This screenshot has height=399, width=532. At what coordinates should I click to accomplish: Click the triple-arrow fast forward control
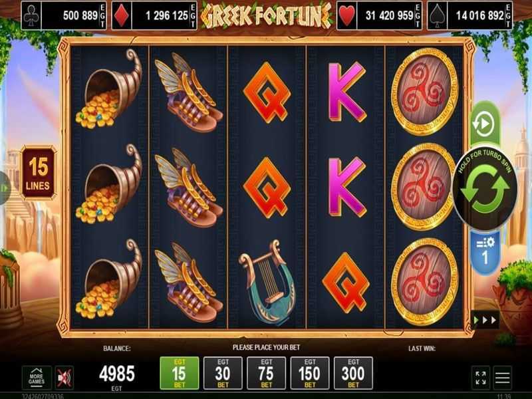[485, 320]
